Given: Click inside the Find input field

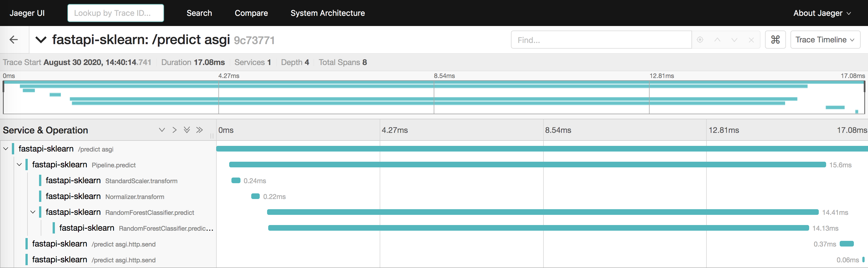Looking at the screenshot, I should click(x=600, y=39).
